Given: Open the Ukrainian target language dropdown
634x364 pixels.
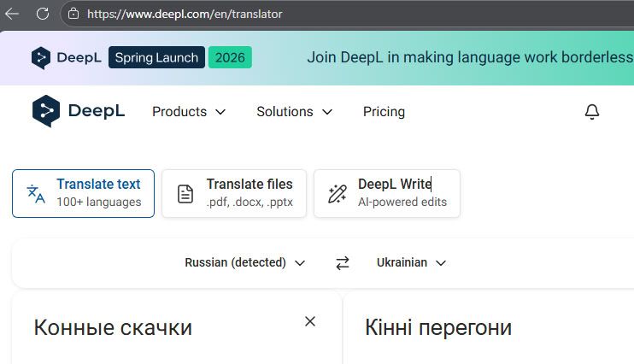Looking at the screenshot, I should [x=411, y=263].
